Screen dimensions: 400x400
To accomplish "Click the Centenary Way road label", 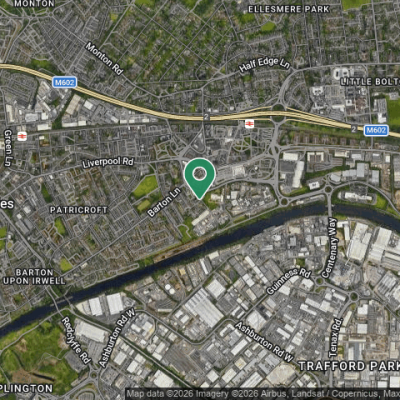I will click(329, 248).
